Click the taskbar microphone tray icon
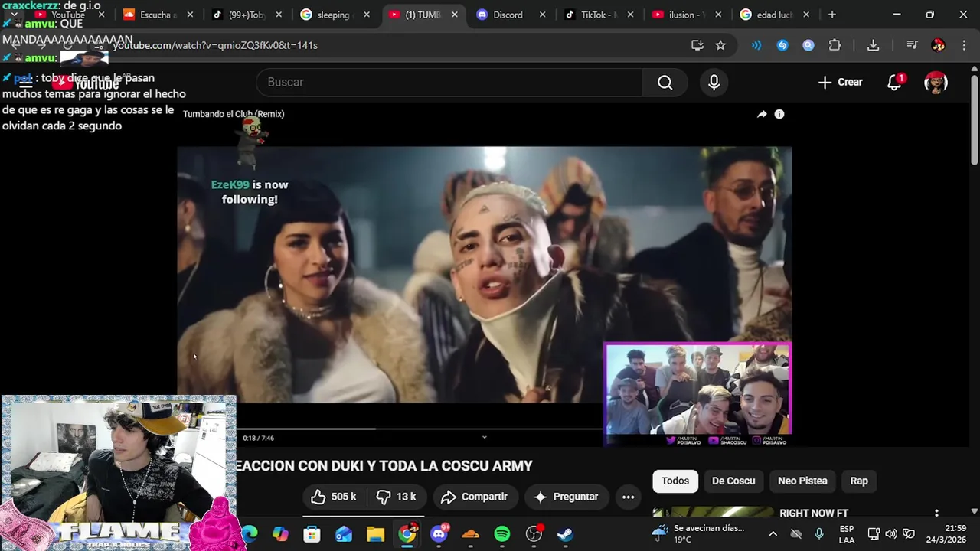 (x=819, y=533)
